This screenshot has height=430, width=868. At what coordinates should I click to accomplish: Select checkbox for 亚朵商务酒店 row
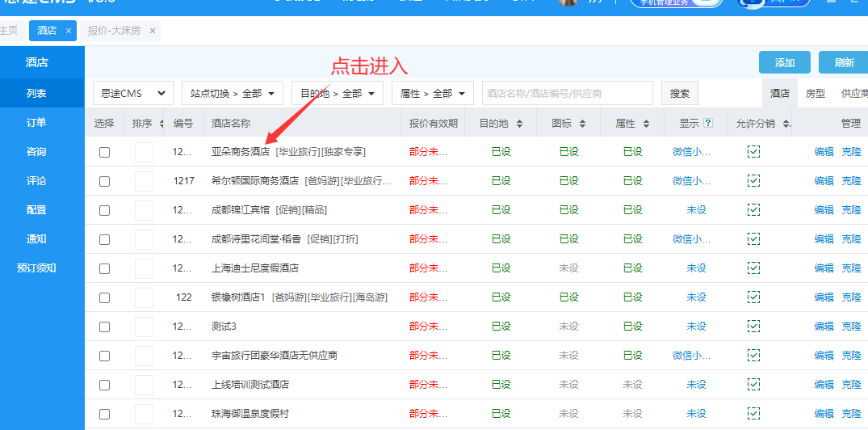point(104,152)
